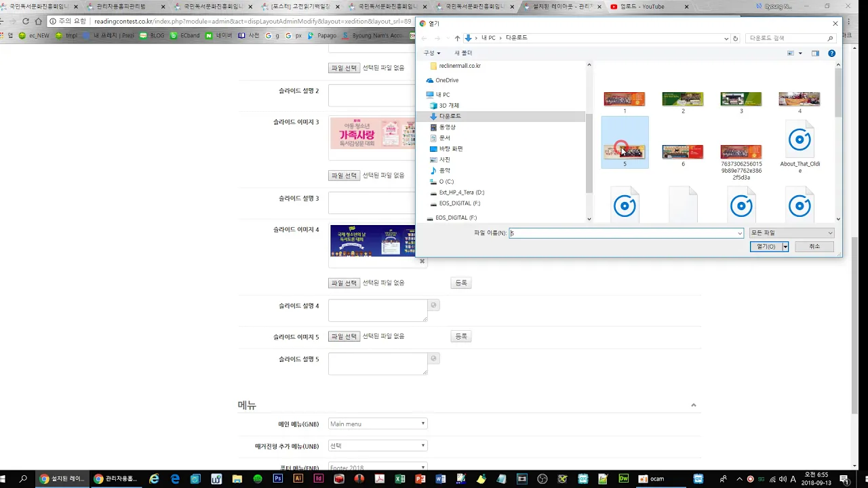
Task: Open OneDrive in the navigation pane
Action: 442,80
